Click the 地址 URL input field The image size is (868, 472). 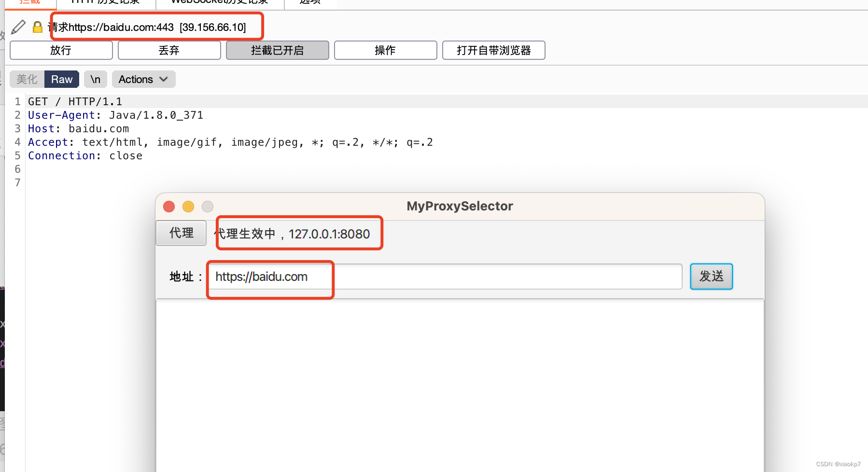(x=445, y=277)
